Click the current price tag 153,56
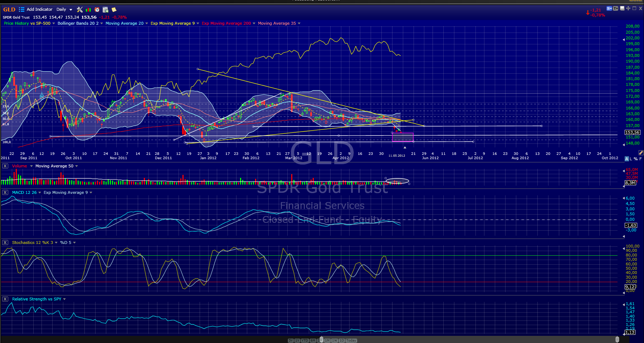The width and height of the screenshot is (644, 343). (x=633, y=132)
